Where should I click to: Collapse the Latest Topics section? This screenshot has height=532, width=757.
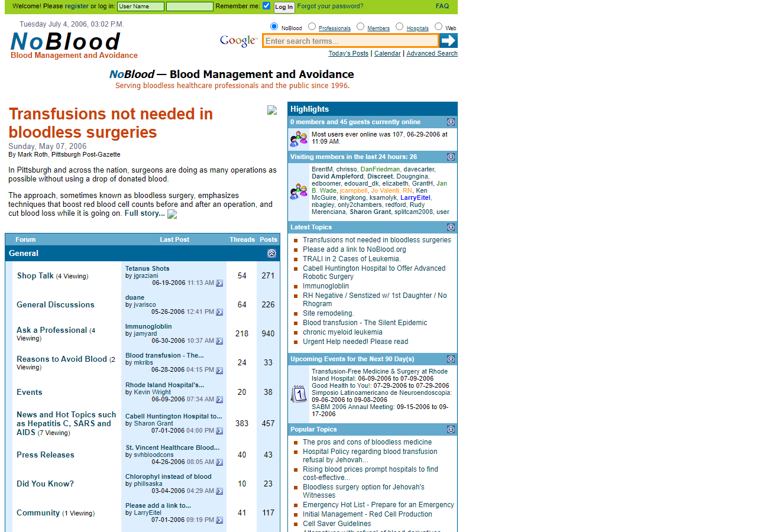[x=451, y=228]
